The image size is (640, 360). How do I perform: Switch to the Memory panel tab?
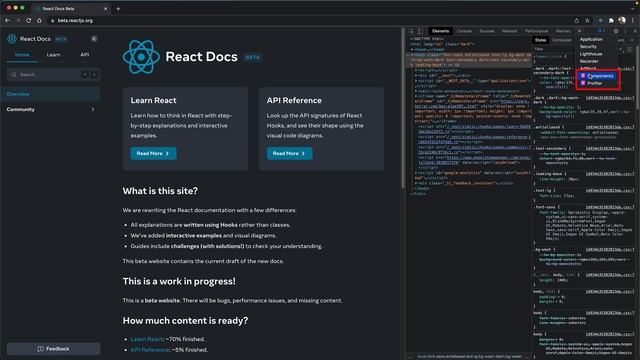click(x=563, y=31)
